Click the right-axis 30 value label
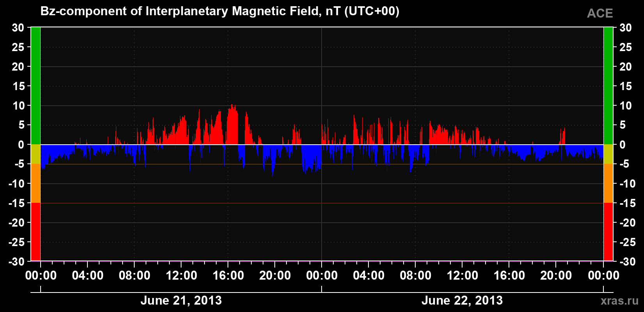 (x=626, y=28)
